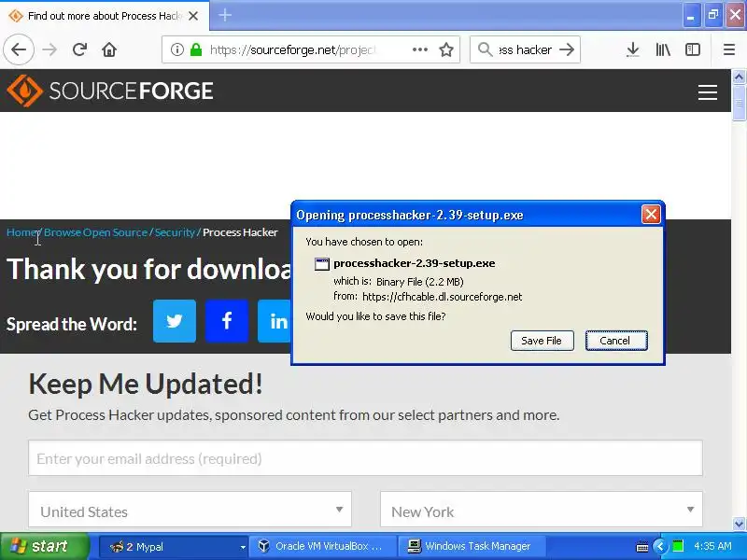747x560 pixels.
Task: Click the scrollbar down arrow
Action: (739, 524)
